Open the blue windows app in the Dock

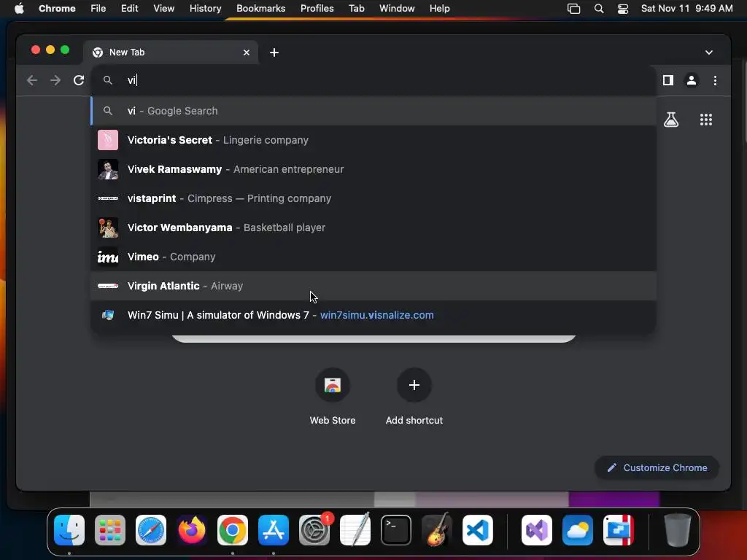click(x=619, y=530)
